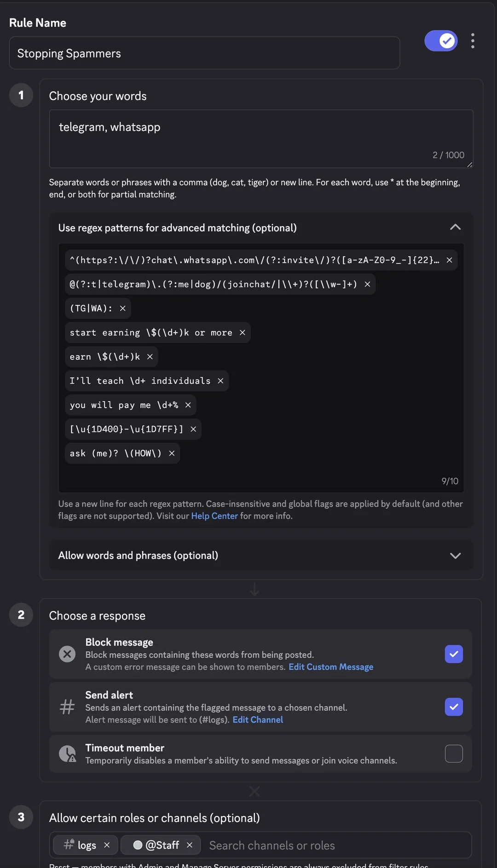Collapse the regex patterns section
The width and height of the screenshot is (497, 868).
(x=455, y=227)
